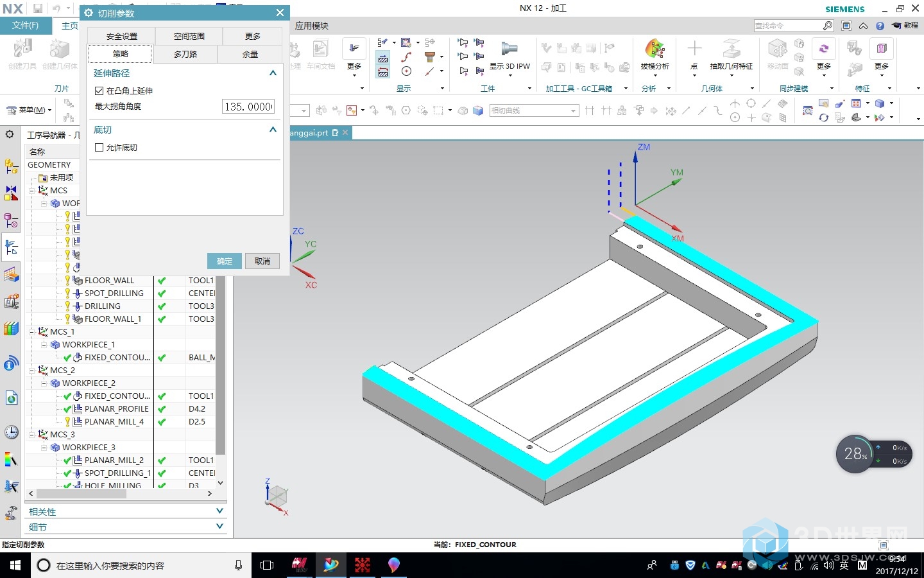Viewport: 924px width, 578px height.
Task: Collapse the MCS_1 tree node
Action: coord(32,332)
